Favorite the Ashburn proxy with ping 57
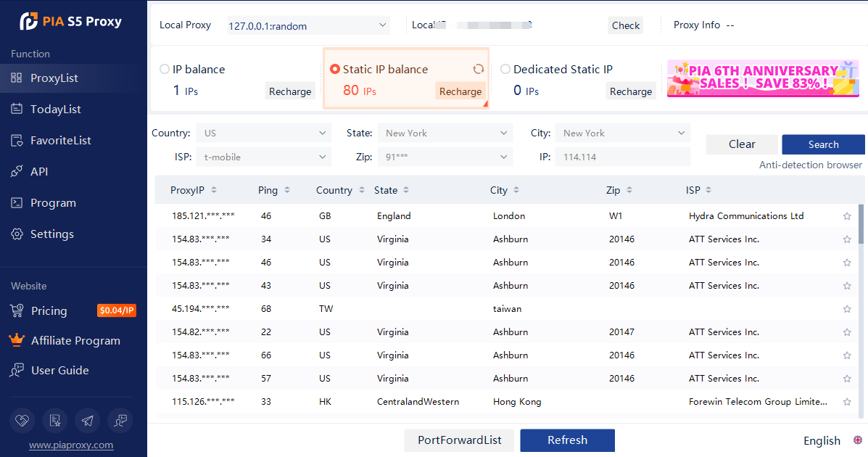 pyautogui.click(x=847, y=379)
